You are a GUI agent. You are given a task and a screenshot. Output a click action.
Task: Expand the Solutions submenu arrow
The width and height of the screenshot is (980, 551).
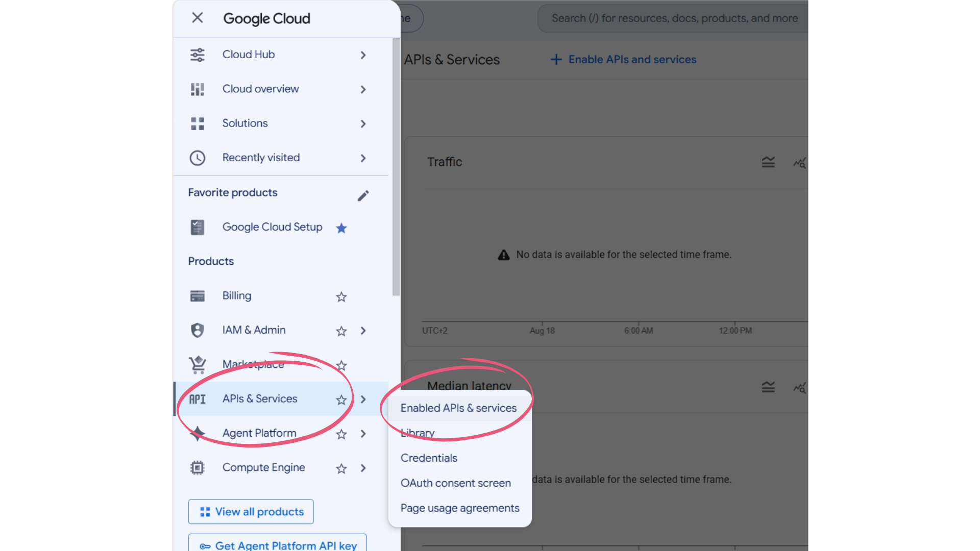pyautogui.click(x=363, y=124)
